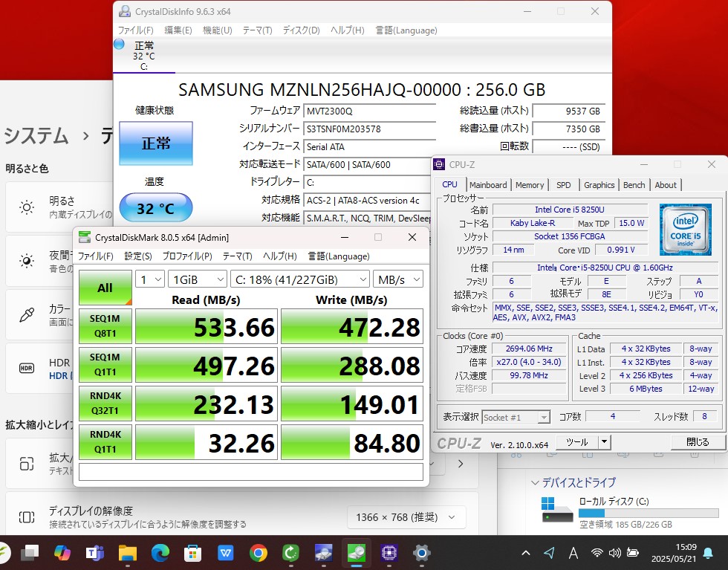Open Google Chrome from the taskbar
The width and height of the screenshot is (728, 570).
[259, 553]
